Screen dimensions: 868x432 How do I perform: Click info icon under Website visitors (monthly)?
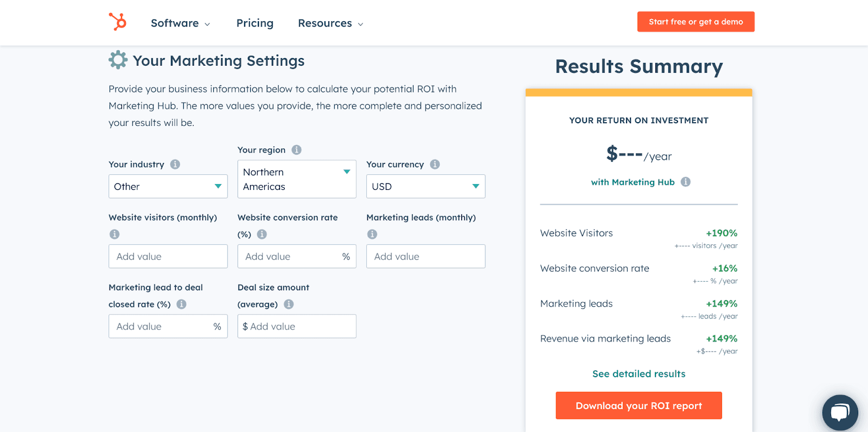[114, 234]
